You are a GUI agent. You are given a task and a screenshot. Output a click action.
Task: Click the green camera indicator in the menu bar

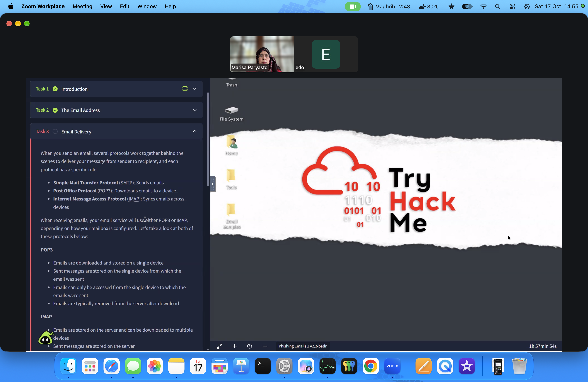353,7
